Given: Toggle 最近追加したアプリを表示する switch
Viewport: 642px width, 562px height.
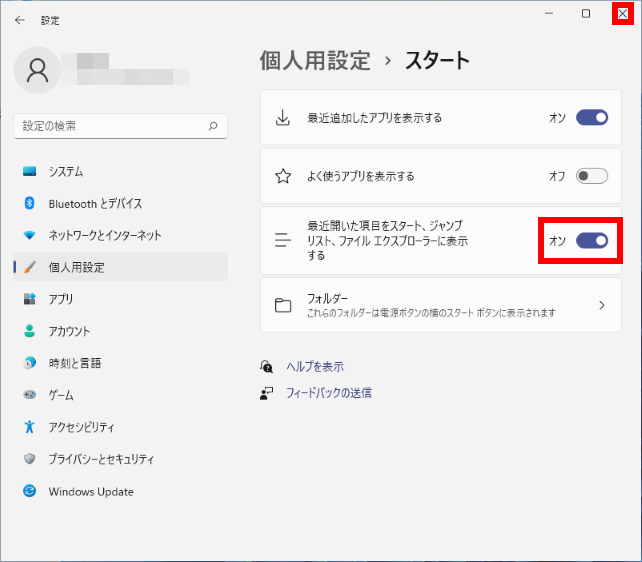Looking at the screenshot, I should 592,117.
